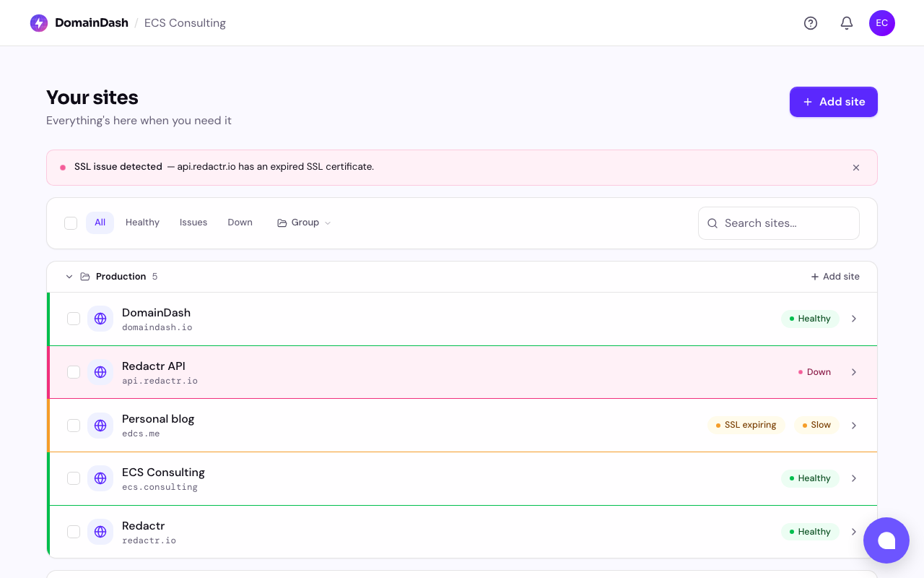Open the EC user avatar menu
This screenshot has height=578, width=924.
pyautogui.click(x=881, y=23)
